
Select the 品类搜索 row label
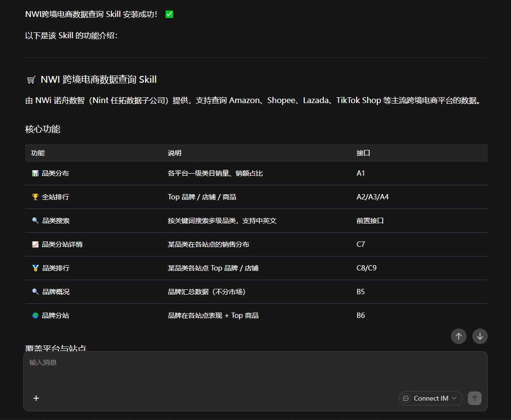56,221
